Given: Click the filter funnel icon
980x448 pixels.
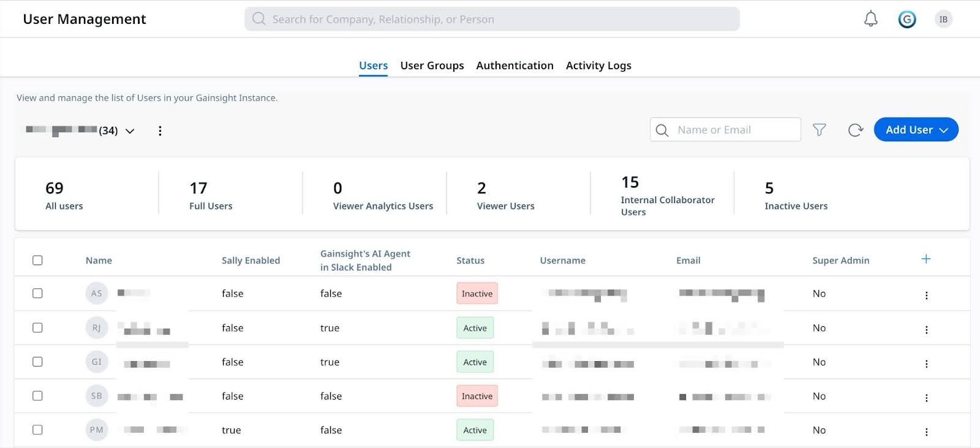Looking at the screenshot, I should coord(819,130).
